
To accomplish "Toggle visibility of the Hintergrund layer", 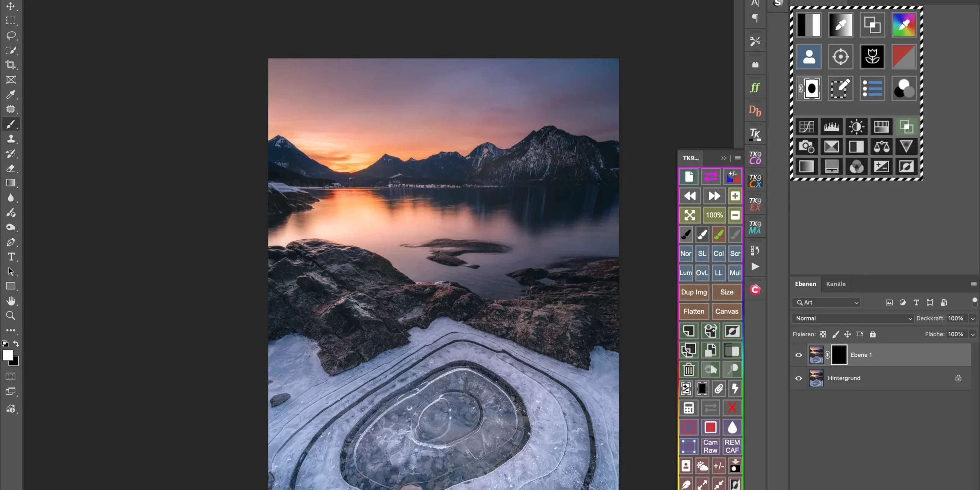I will tap(799, 378).
